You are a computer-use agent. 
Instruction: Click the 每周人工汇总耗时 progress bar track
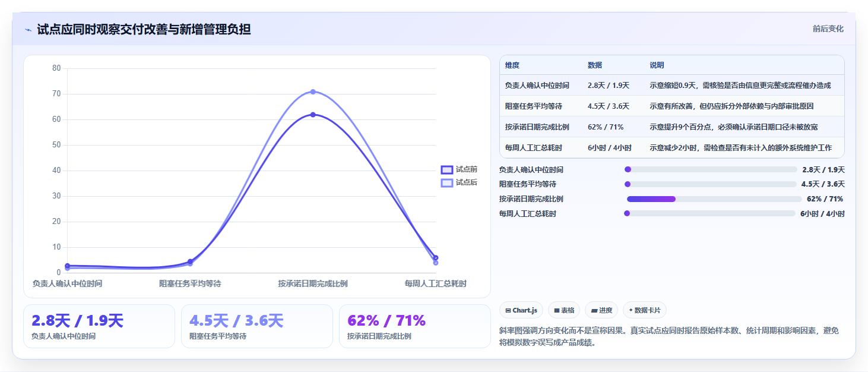pyautogui.click(x=709, y=213)
